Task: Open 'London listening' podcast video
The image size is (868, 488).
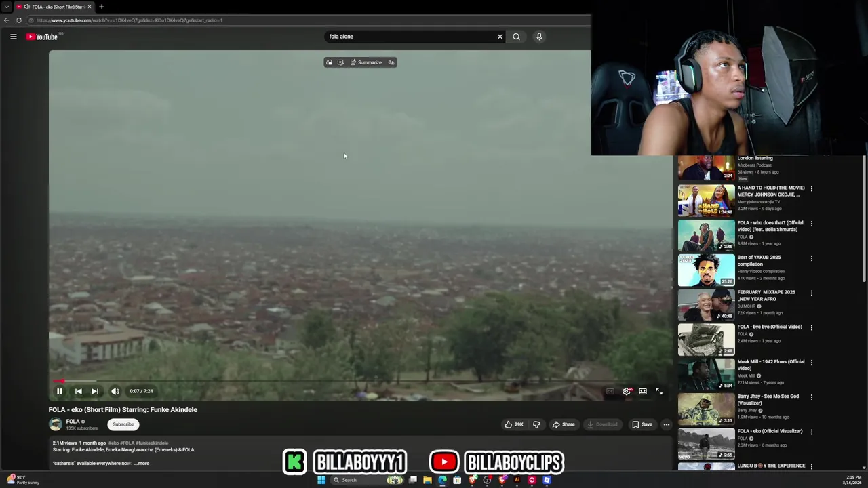Action: click(706, 168)
